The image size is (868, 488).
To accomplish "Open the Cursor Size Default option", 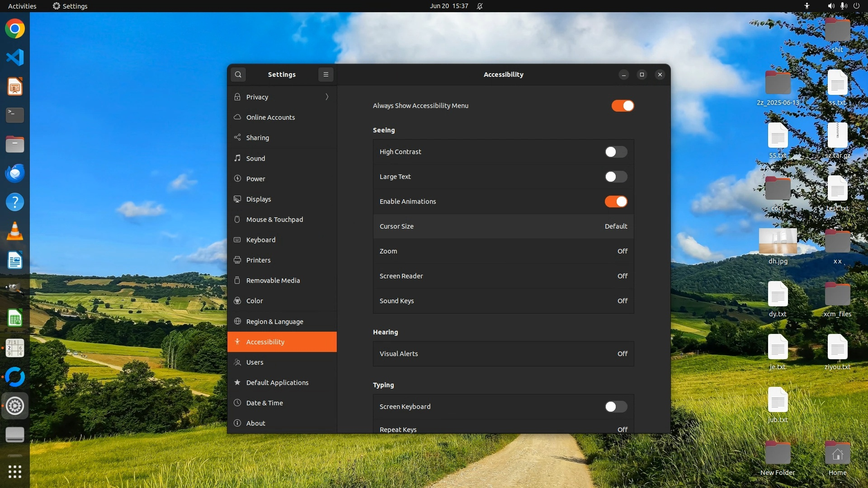I will pyautogui.click(x=616, y=226).
